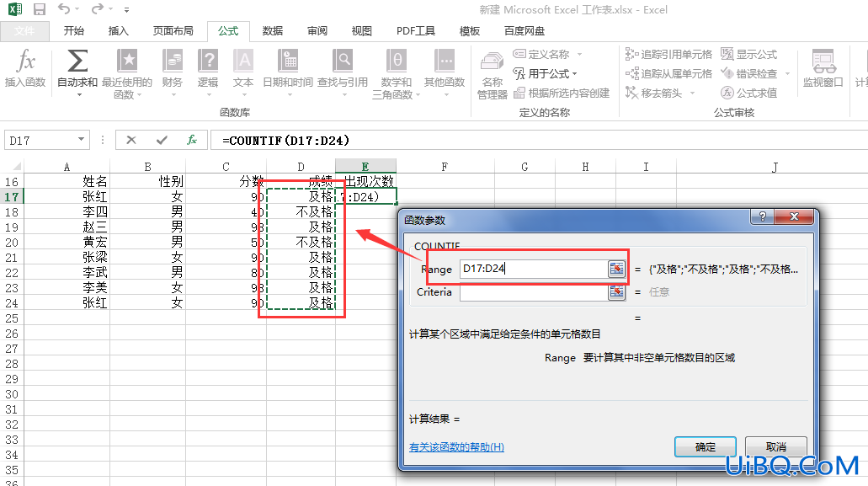Screen dimensions: 868x486
Task: Click cell containing 黄宏
Action: (67, 243)
